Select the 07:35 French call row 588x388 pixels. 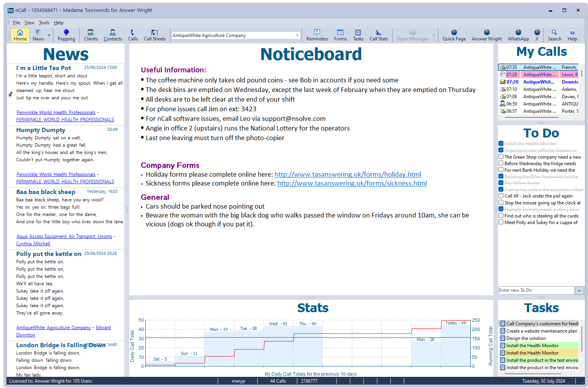tap(538, 67)
